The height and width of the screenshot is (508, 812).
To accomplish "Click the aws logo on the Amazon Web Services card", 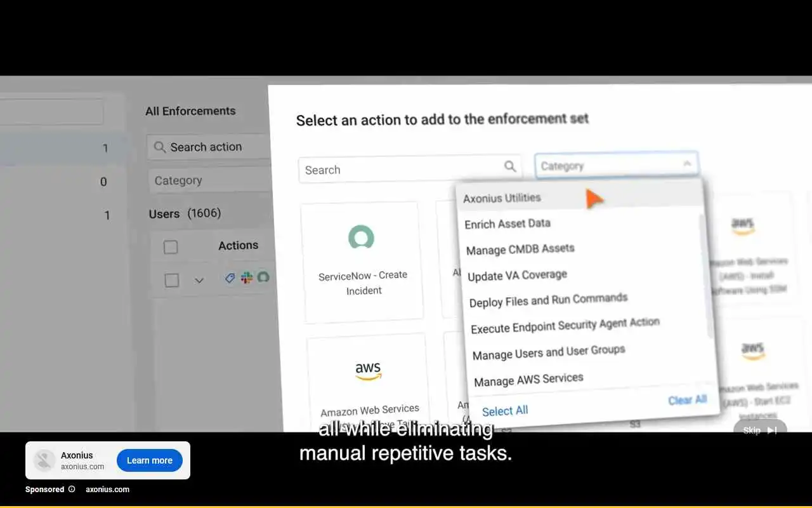I will (368, 371).
